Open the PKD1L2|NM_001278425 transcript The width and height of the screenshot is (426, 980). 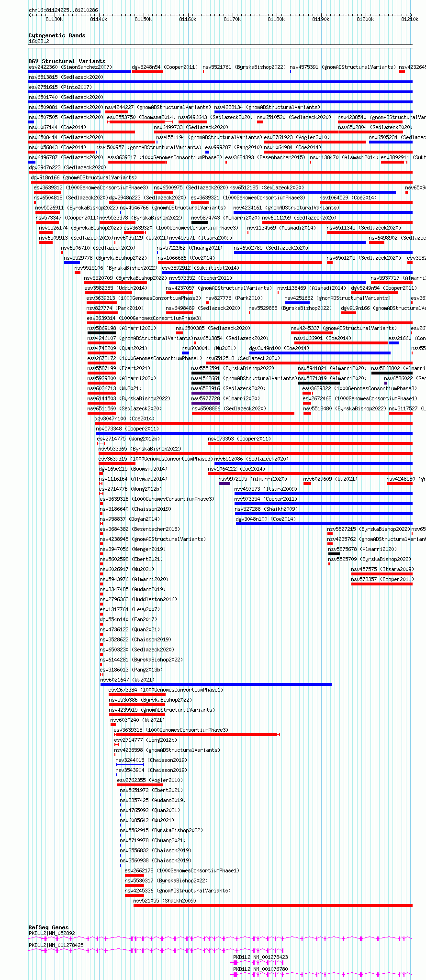(56, 945)
